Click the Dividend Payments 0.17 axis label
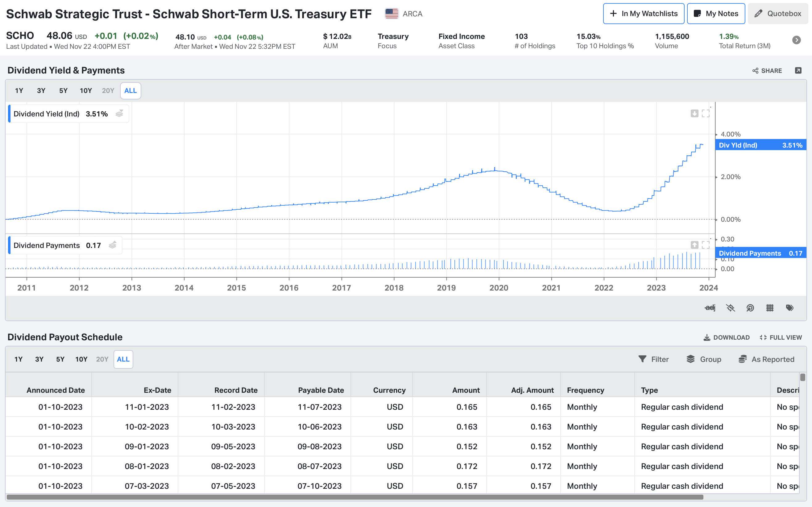 click(x=761, y=253)
